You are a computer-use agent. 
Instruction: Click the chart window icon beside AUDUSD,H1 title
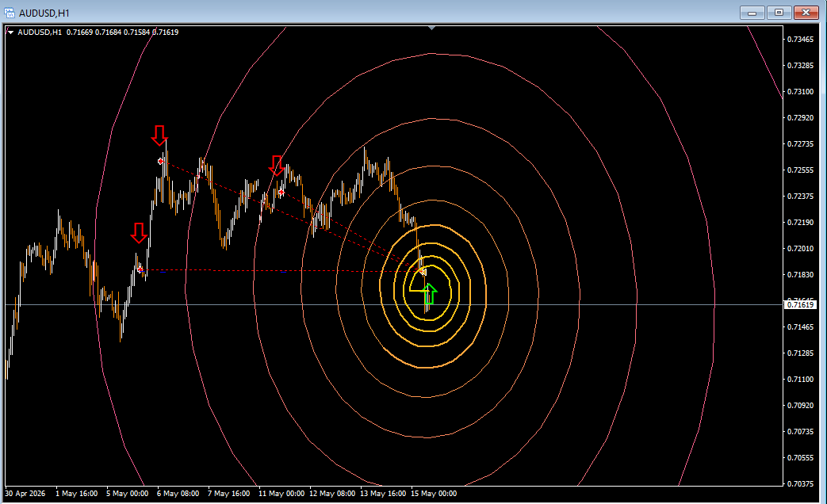[10, 13]
